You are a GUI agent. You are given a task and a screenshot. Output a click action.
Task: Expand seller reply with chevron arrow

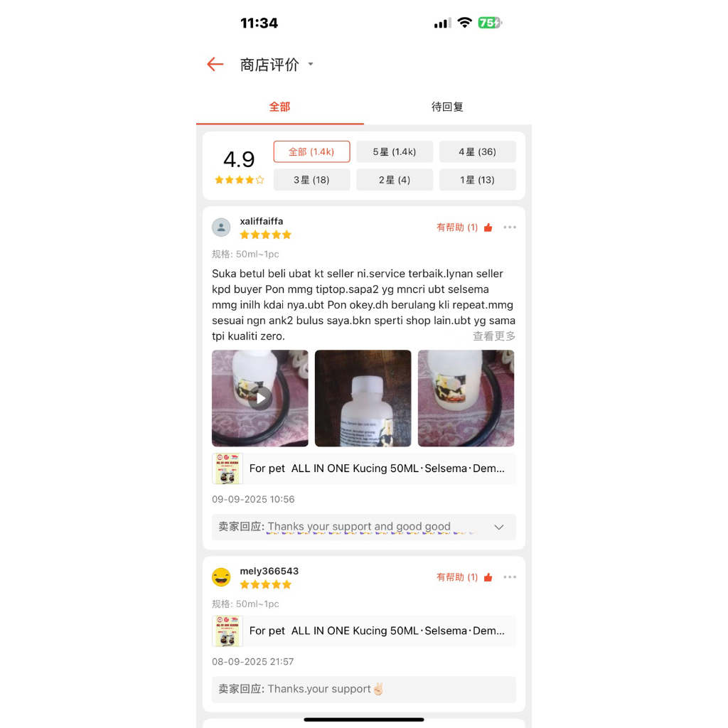click(498, 527)
